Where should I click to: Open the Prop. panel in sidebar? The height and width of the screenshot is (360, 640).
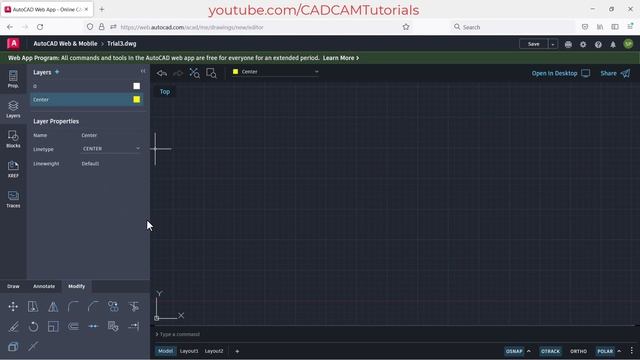click(13, 79)
